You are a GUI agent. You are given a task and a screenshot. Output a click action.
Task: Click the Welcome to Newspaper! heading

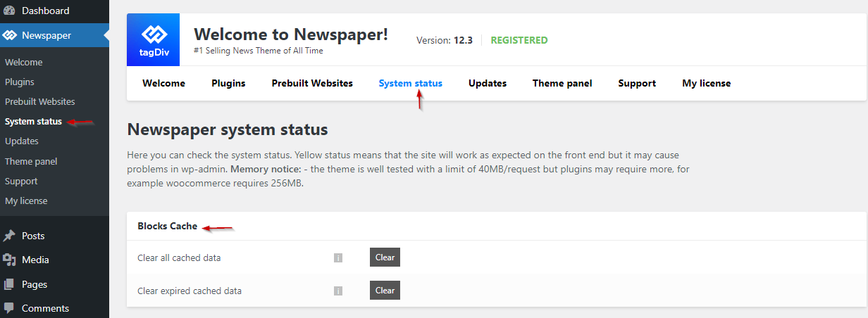(x=291, y=34)
